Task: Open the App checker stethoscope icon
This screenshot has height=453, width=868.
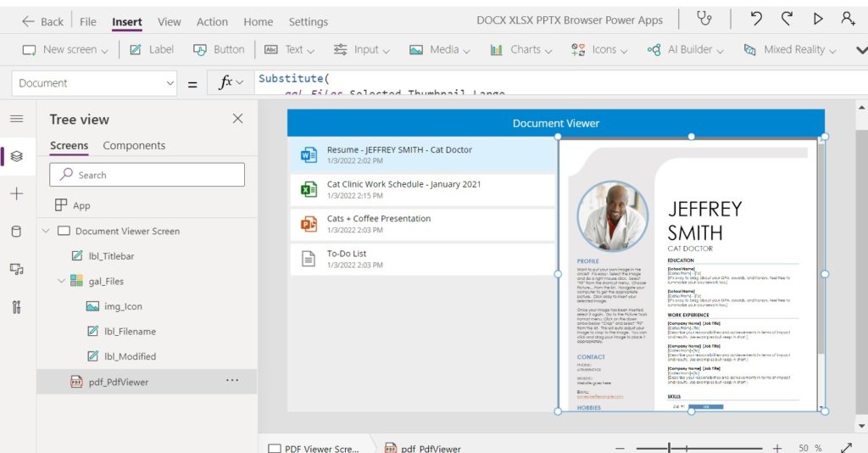Action: [x=704, y=19]
